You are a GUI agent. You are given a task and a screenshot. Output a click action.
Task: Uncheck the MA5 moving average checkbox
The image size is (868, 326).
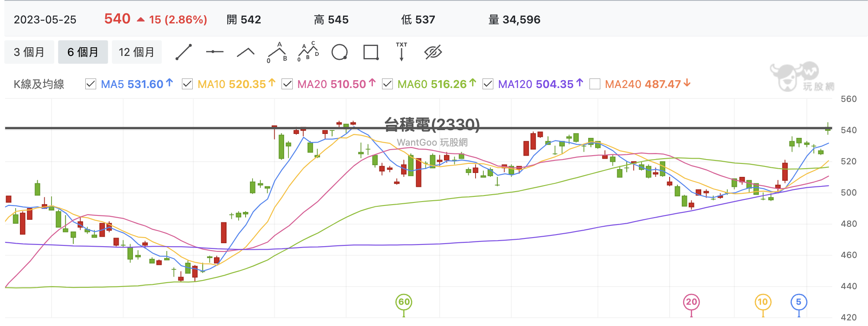(91, 84)
